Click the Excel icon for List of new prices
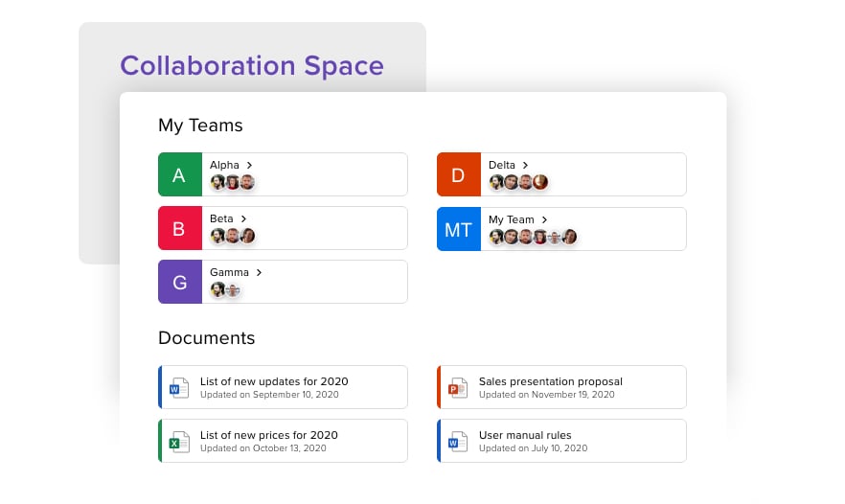 click(x=179, y=442)
